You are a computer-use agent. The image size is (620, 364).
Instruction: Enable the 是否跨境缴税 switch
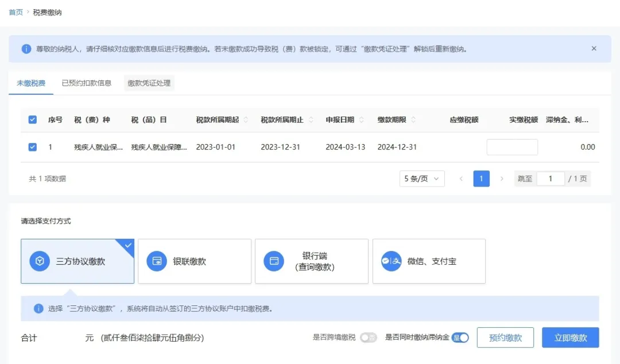(x=370, y=339)
